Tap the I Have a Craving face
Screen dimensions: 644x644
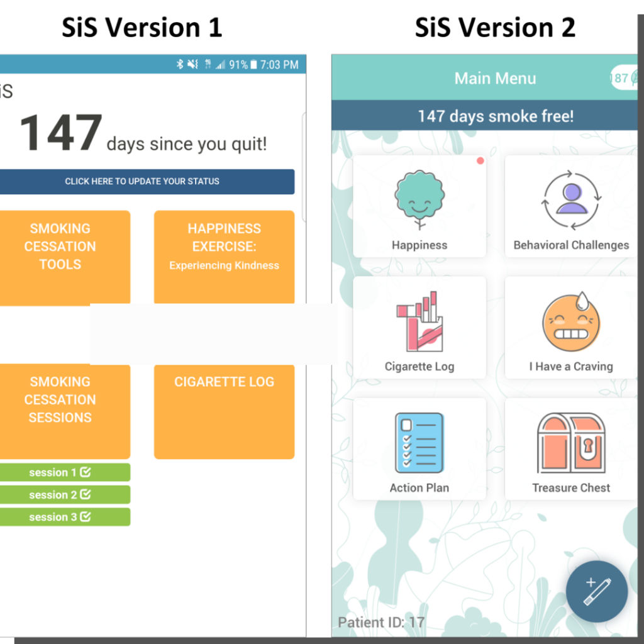click(571, 321)
